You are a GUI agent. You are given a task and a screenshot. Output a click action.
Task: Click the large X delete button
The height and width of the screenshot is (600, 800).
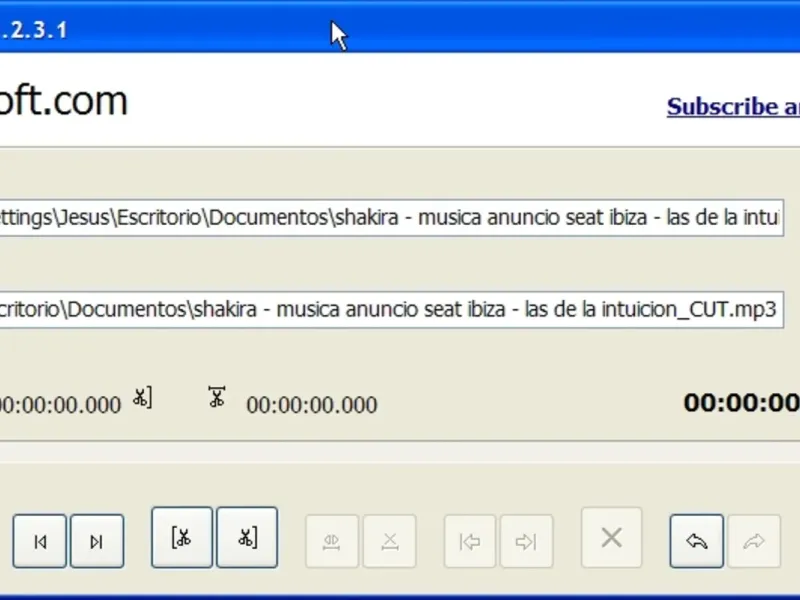(611, 538)
